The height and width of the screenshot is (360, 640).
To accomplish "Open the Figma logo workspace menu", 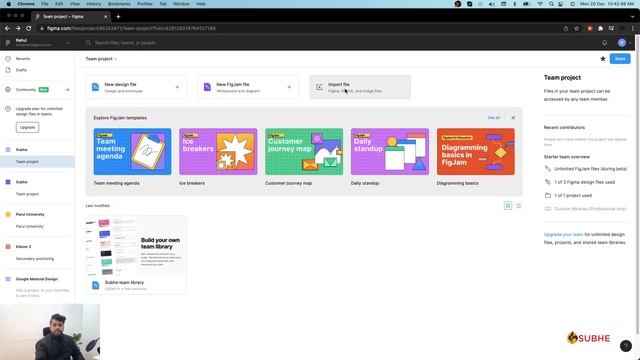I will (x=7, y=42).
